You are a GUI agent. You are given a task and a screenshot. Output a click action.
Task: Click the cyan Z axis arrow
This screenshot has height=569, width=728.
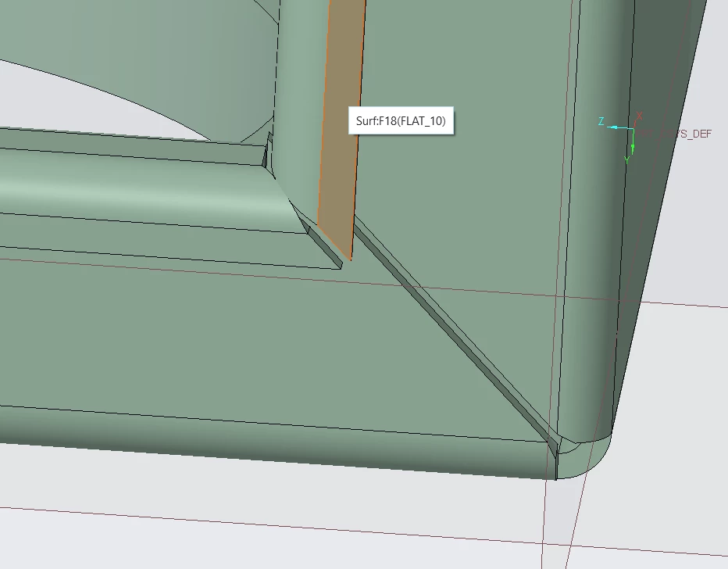(614, 127)
